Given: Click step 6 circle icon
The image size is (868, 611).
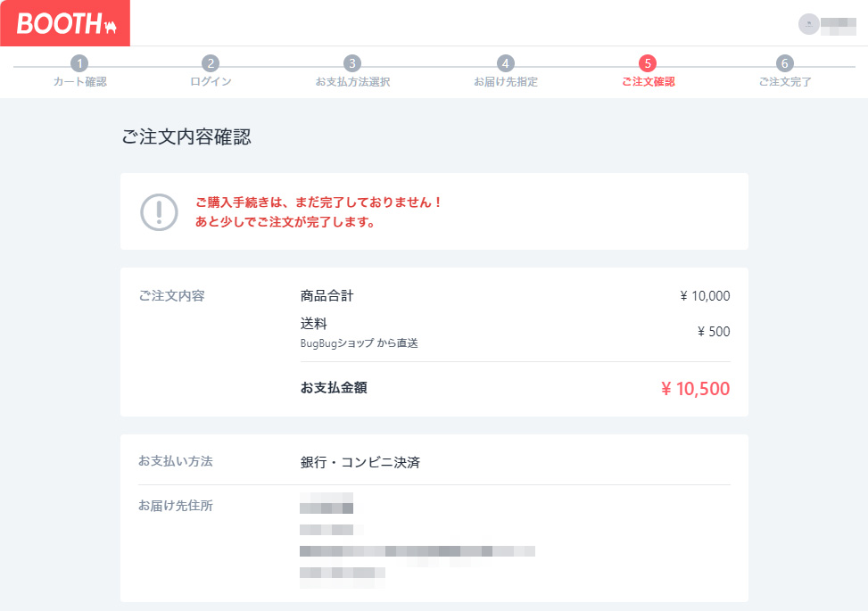Looking at the screenshot, I should coord(784,63).
